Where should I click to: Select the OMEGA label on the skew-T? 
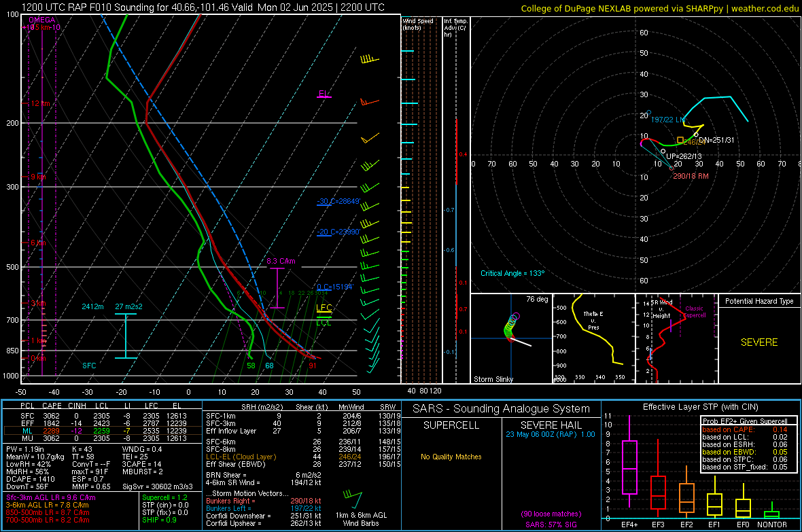coord(42,20)
